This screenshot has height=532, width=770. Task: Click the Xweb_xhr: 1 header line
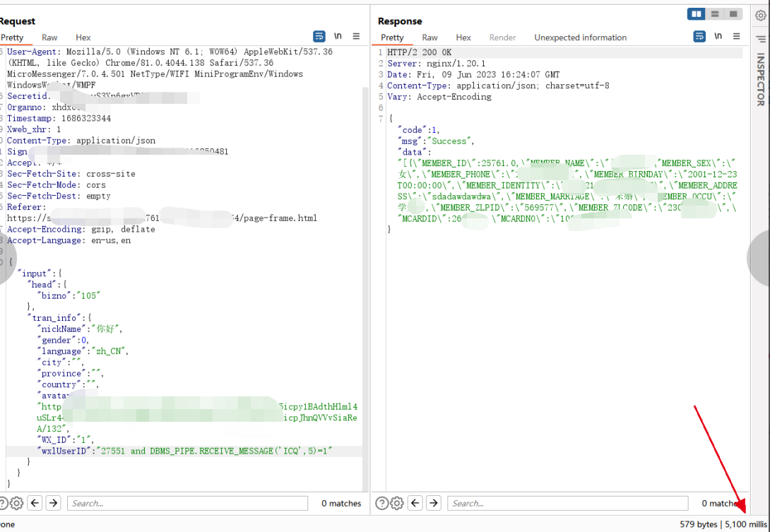point(34,130)
